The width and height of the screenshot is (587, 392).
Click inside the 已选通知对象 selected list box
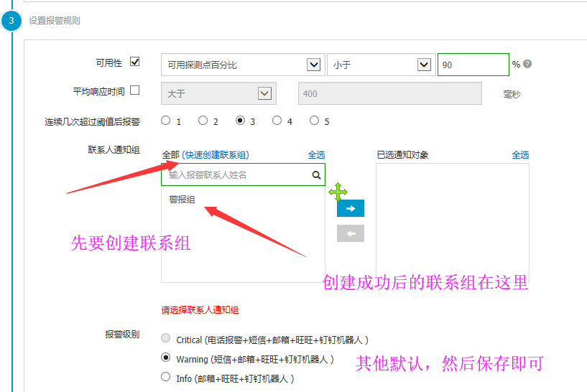click(453, 223)
